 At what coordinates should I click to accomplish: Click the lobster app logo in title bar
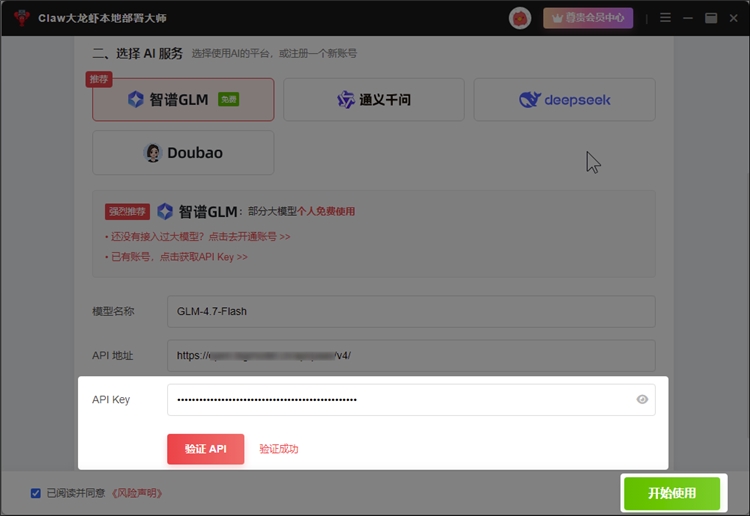click(22, 18)
